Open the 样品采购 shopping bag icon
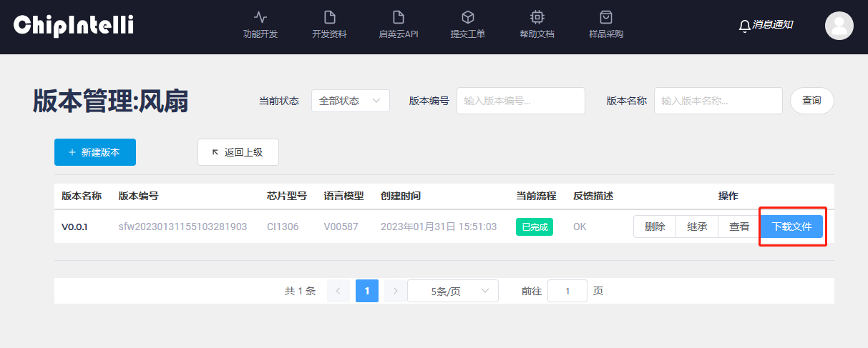 [x=605, y=17]
